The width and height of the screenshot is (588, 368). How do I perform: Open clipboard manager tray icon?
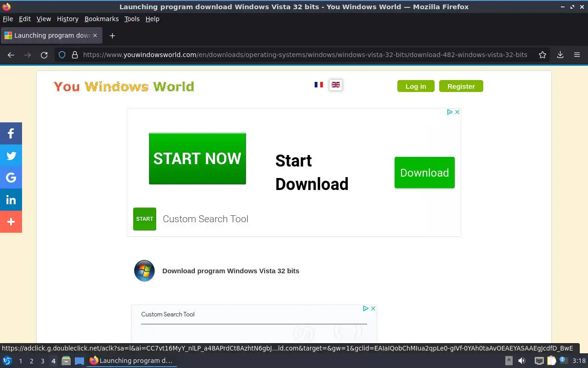tap(551, 361)
